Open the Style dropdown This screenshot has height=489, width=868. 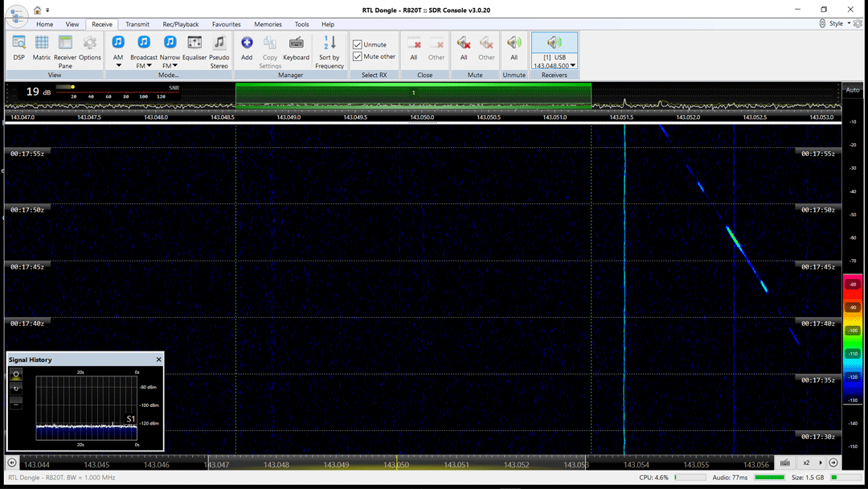[840, 23]
